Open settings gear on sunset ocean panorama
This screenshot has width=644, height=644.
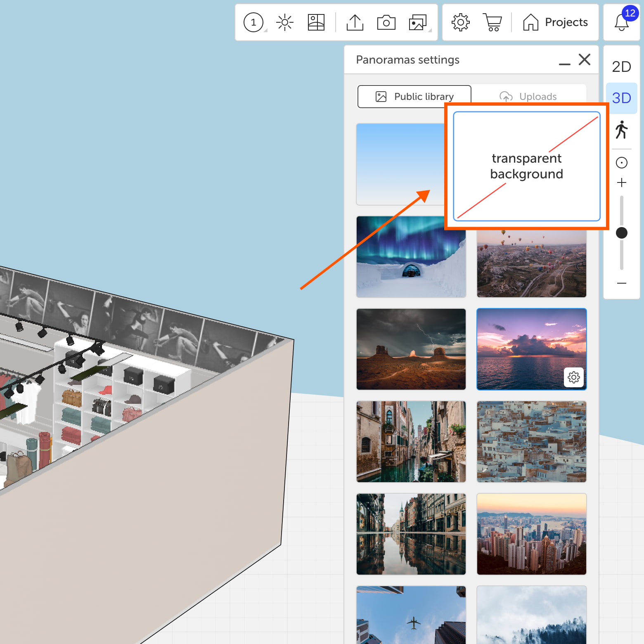pyautogui.click(x=574, y=377)
